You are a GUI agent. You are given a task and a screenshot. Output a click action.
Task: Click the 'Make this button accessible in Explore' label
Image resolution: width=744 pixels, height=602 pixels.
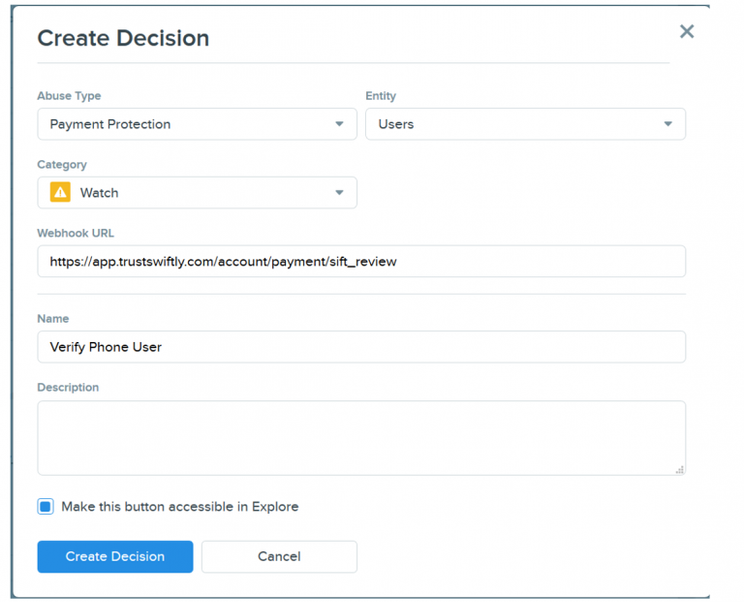(180, 507)
